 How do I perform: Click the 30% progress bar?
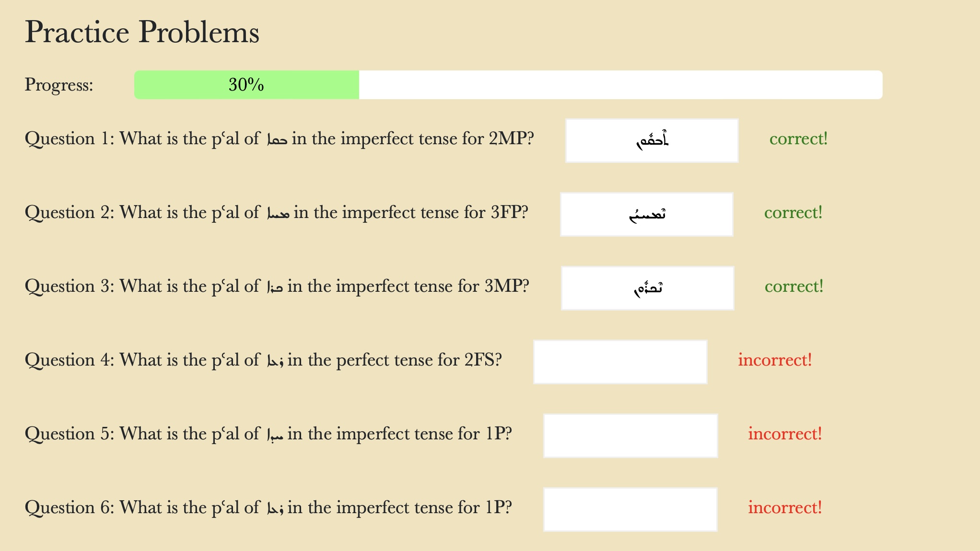(x=245, y=86)
